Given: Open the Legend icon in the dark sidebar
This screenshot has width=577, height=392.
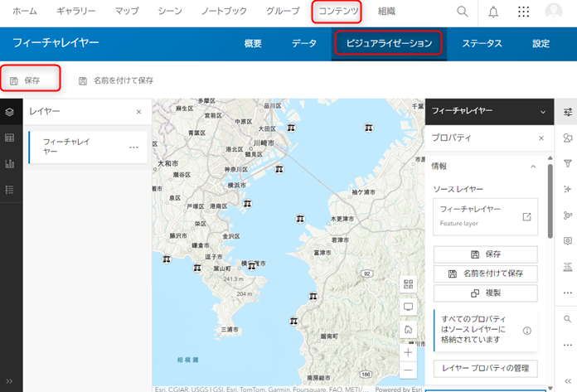Looking at the screenshot, I should point(10,190).
